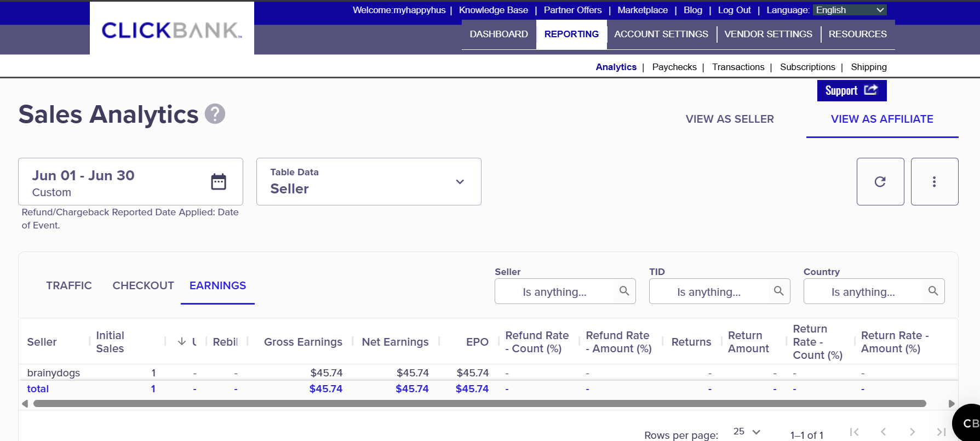This screenshot has height=441, width=980.
Task: Click the Rebil column header
Action: pyautogui.click(x=225, y=342)
